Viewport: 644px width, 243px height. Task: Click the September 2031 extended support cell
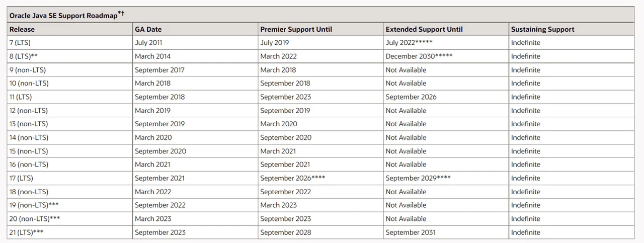point(411,232)
